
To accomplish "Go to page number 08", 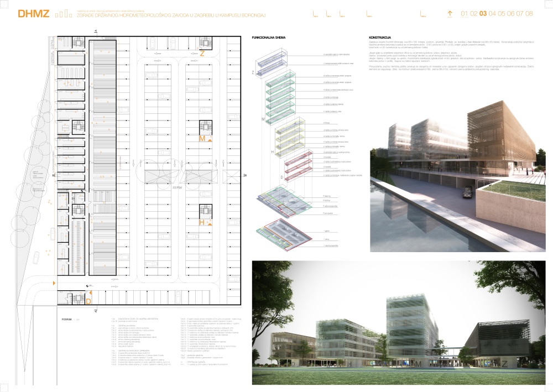I will (x=529, y=14).
